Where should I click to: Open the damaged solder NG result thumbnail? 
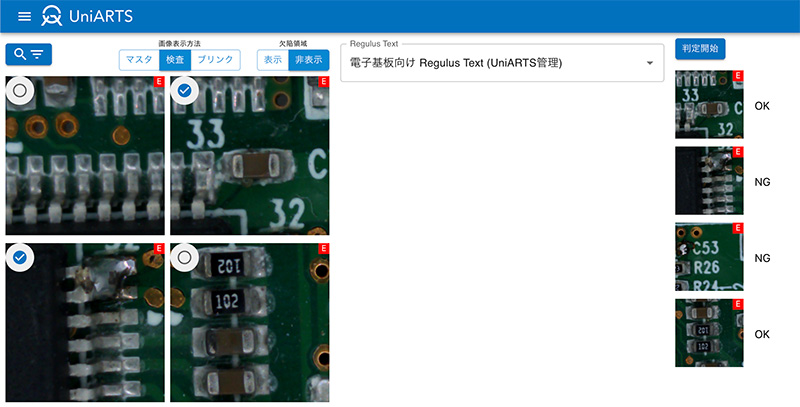click(x=709, y=181)
